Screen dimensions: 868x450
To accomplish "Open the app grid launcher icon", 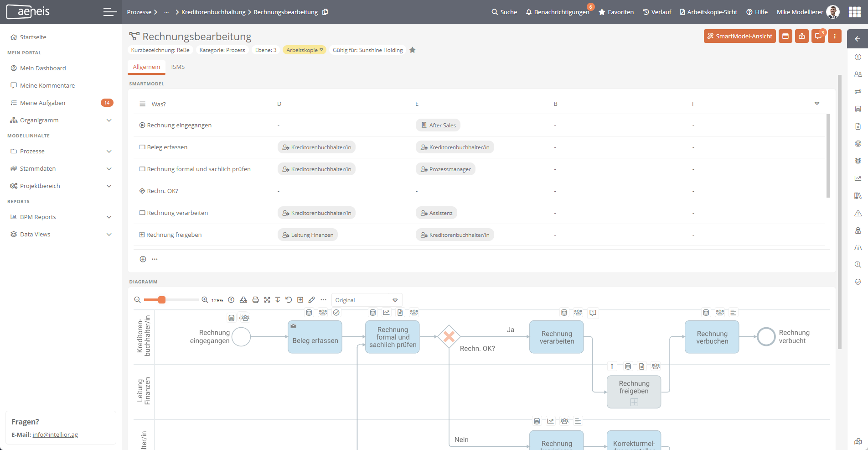I will [855, 12].
